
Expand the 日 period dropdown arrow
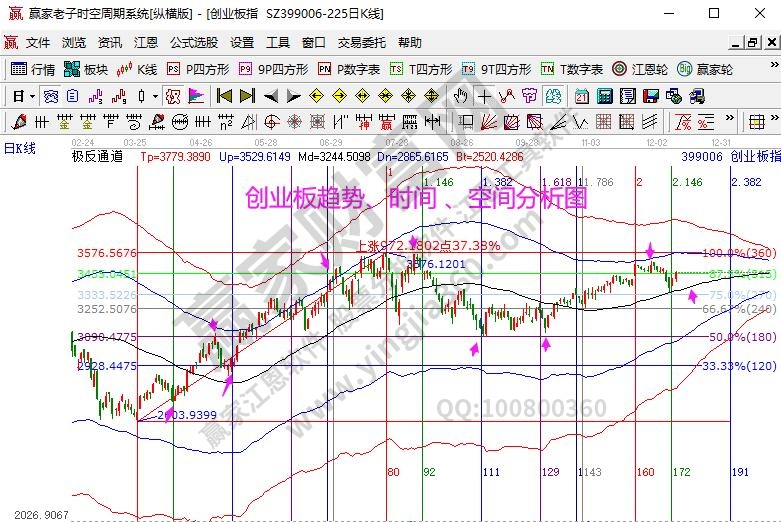[x=32, y=96]
